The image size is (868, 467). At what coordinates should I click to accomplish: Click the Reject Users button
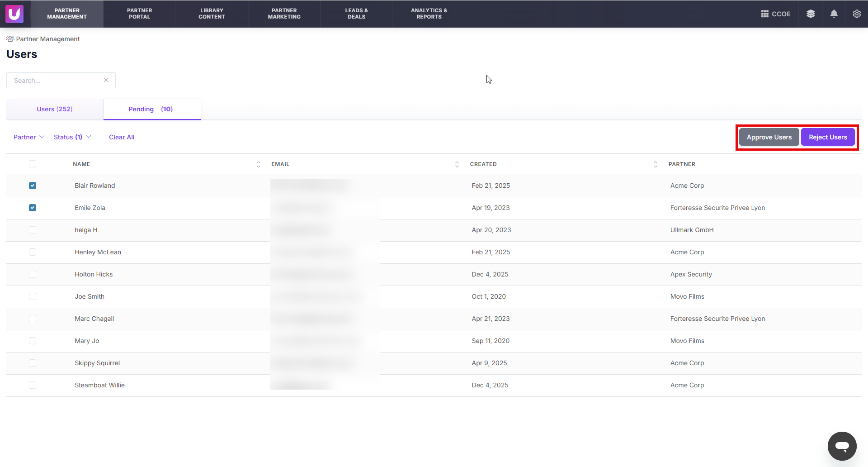(828, 137)
